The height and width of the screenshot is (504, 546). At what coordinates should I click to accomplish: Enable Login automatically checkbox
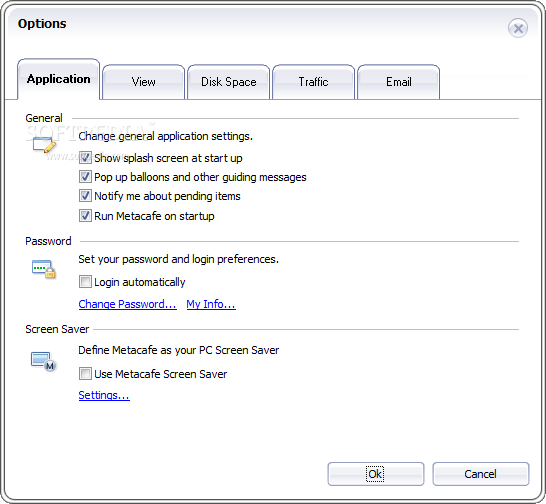(85, 282)
